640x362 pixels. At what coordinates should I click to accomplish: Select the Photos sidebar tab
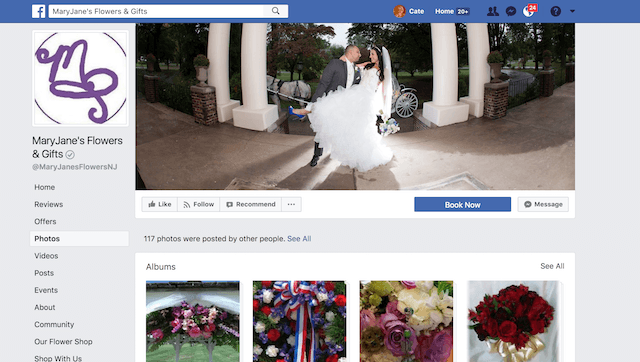(79, 239)
